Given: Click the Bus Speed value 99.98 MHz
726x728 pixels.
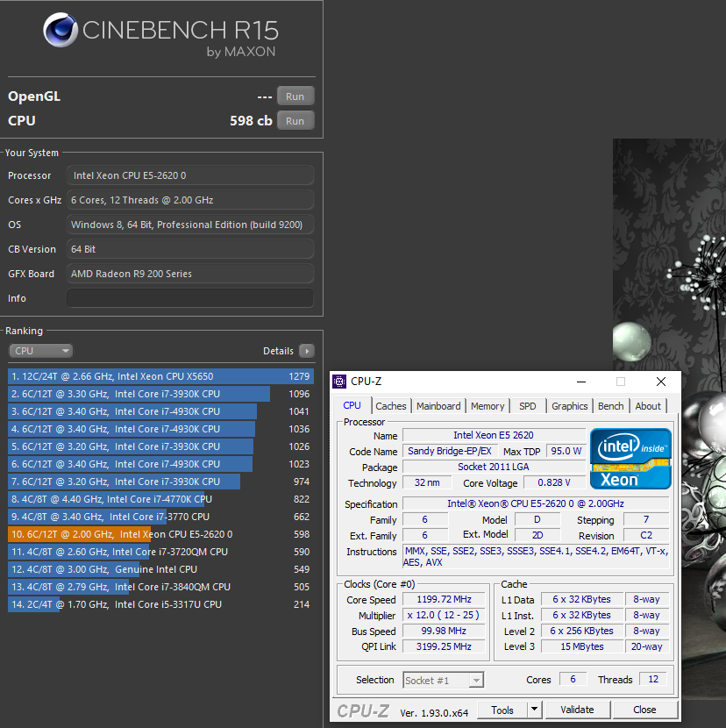Looking at the screenshot, I should pyautogui.click(x=444, y=631).
